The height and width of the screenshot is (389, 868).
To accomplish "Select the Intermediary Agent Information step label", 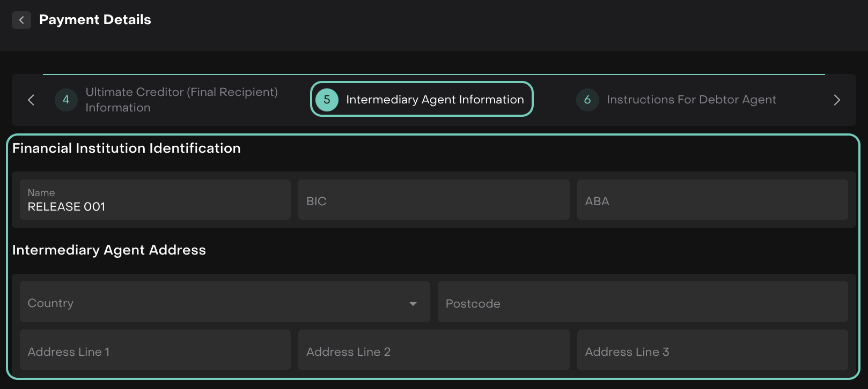I will coord(435,100).
